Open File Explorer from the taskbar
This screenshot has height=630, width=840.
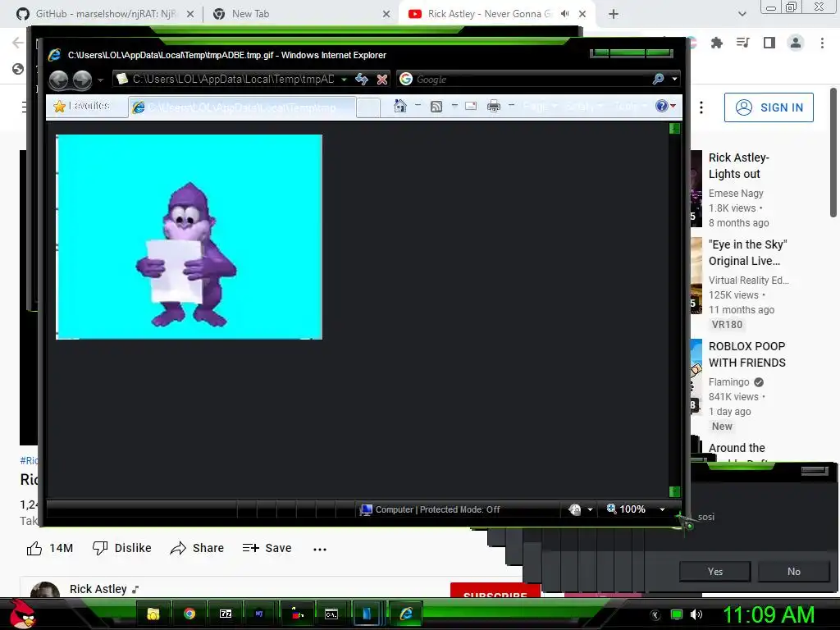(x=153, y=614)
